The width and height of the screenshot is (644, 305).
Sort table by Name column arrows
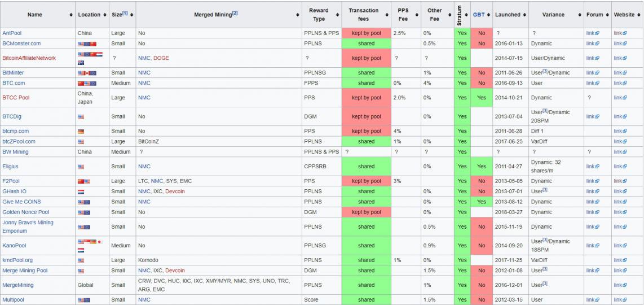(x=71, y=15)
